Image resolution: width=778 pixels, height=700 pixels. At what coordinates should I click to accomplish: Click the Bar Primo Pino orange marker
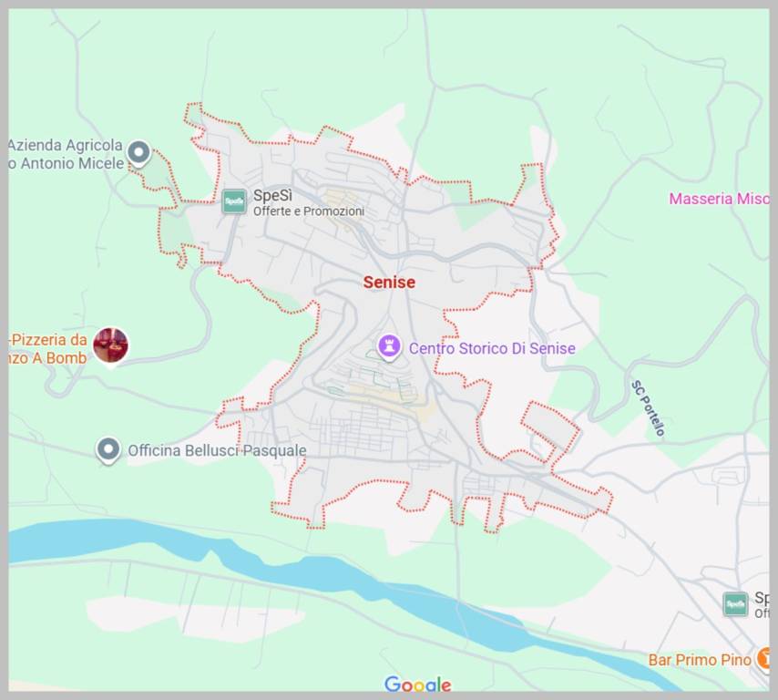[x=763, y=658]
